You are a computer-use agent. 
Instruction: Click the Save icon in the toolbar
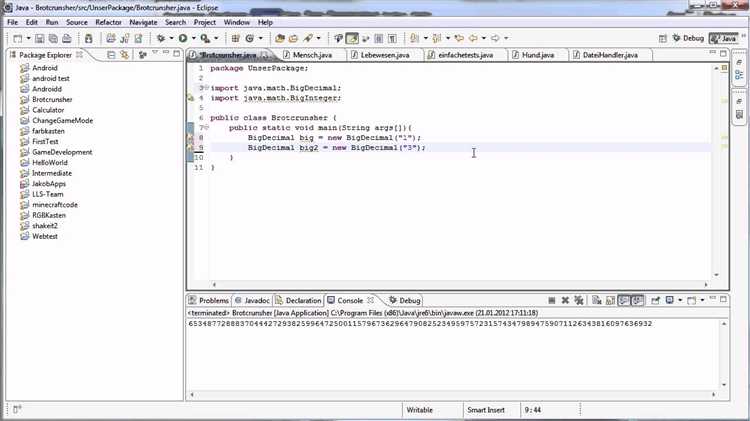[x=38, y=38]
